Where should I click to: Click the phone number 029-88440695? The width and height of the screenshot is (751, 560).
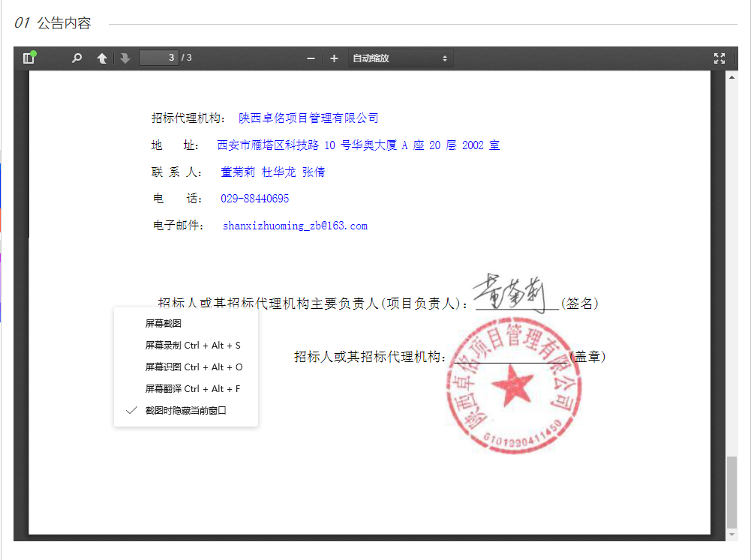(254, 199)
